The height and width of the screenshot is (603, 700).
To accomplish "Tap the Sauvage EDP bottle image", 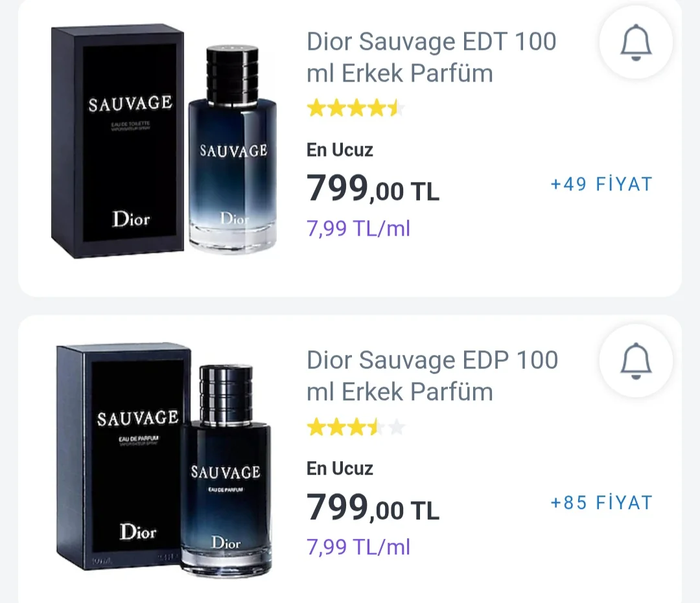I will (x=225, y=471).
